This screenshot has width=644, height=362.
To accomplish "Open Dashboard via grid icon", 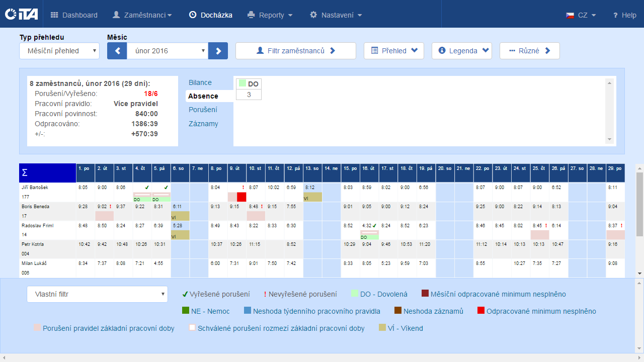I will coord(54,15).
